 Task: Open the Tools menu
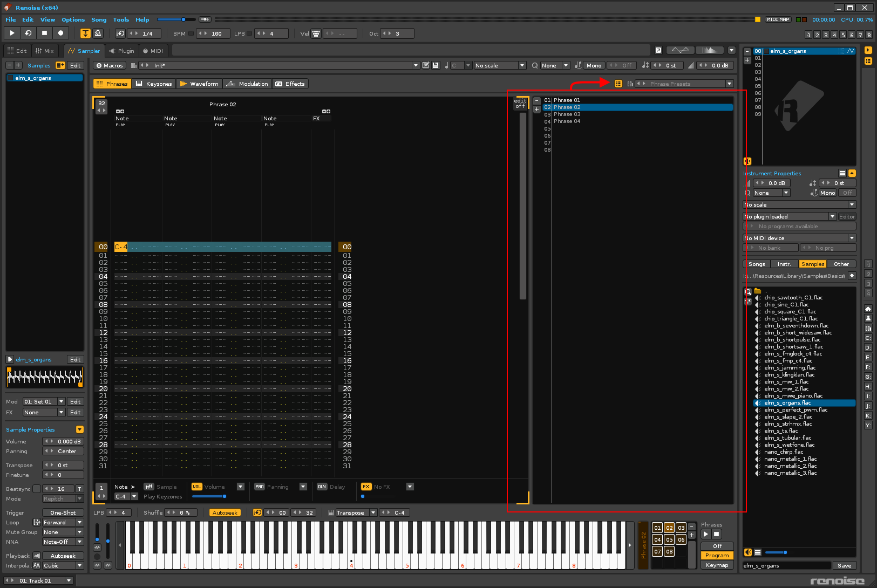coord(121,19)
